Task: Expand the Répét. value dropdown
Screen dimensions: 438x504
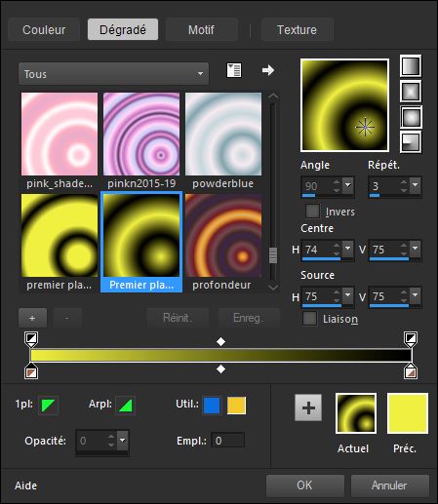Action: [x=416, y=185]
